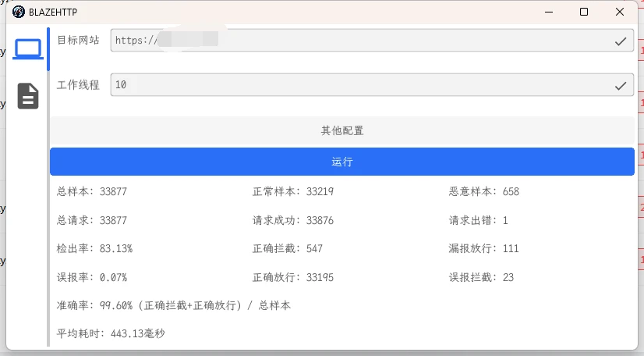Click the 漏报放行 111 statistic
644x356 pixels.
[x=484, y=248]
